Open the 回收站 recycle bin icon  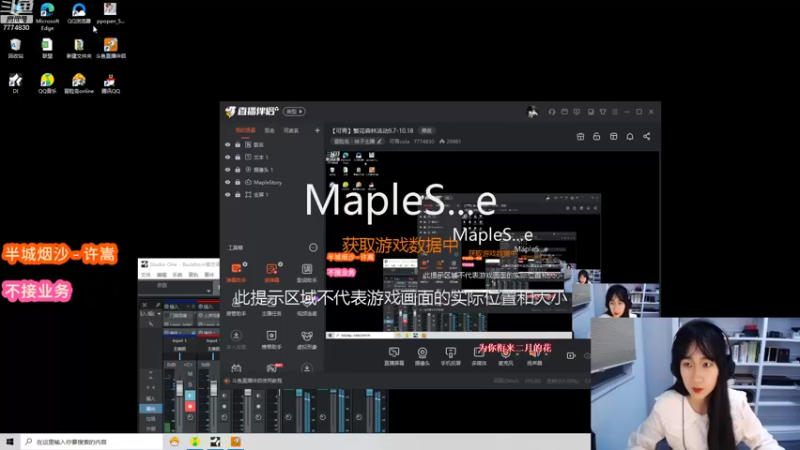point(15,48)
